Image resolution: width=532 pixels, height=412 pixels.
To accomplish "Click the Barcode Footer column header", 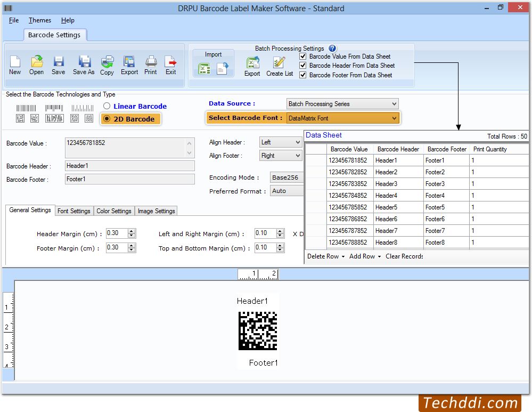I will point(447,149).
